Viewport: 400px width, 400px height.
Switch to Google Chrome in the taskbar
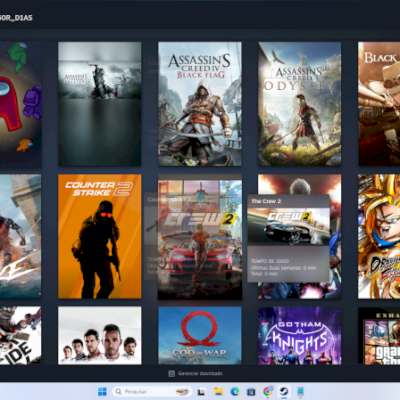click(x=267, y=391)
